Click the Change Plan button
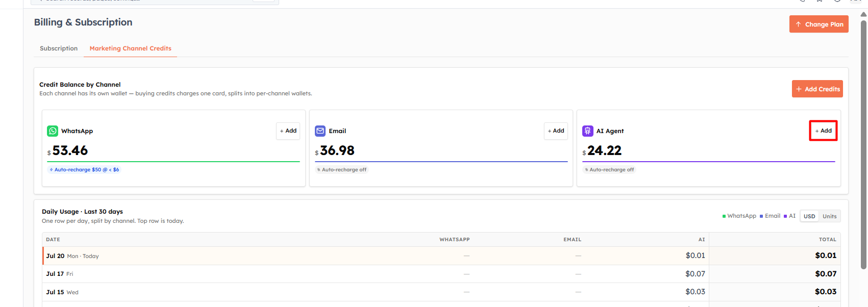868x307 pixels. (819, 24)
